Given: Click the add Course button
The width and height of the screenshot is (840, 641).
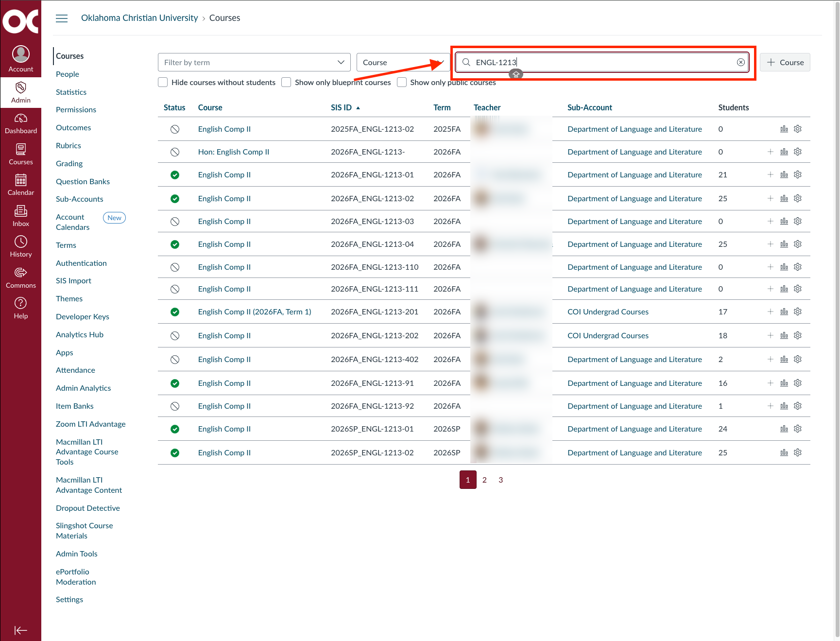Looking at the screenshot, I should [785, 62].
